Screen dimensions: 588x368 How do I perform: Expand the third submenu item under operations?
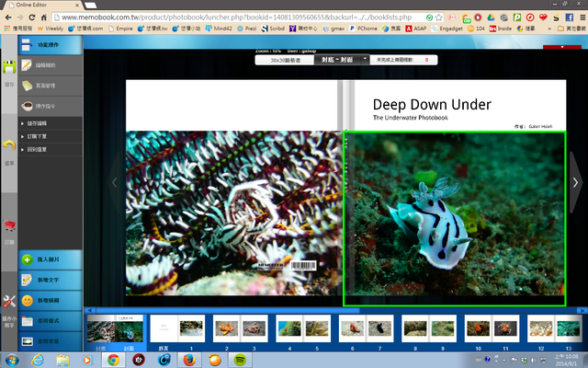click(51, 149)
